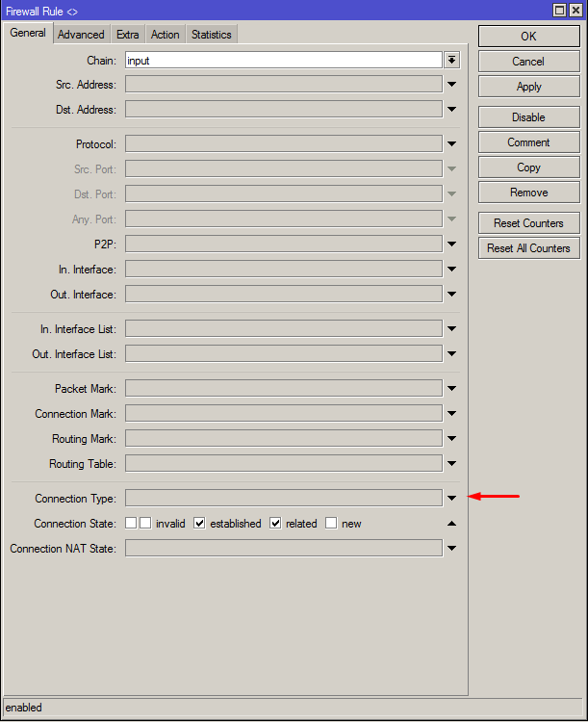Click the Connection NAT State field
588x722 pixels.
(x=284, y=548)
